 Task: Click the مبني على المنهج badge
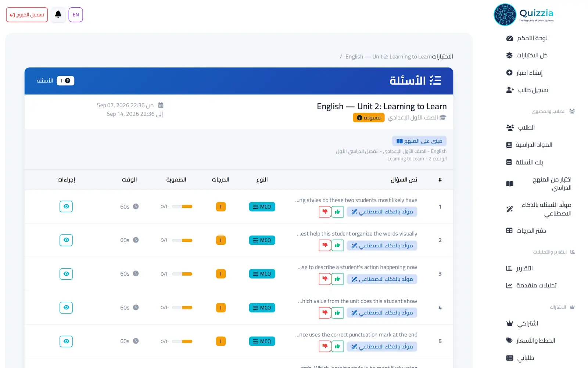click(x=419, y=141)
